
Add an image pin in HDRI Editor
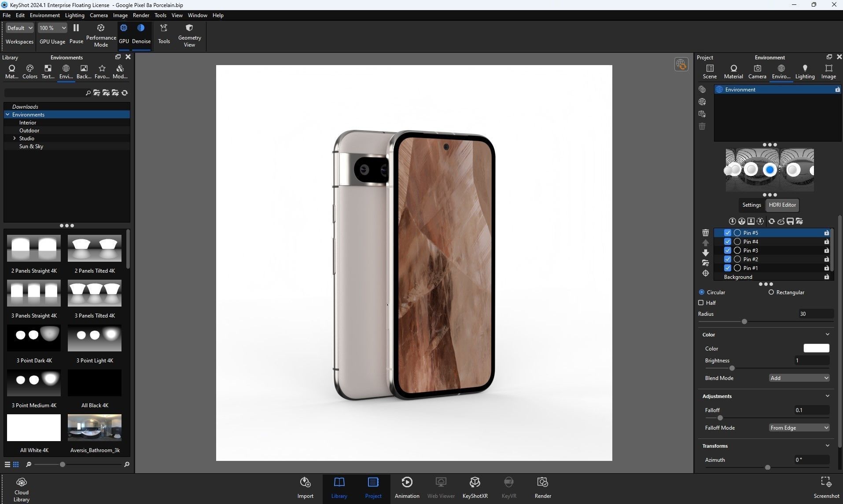(x=751, y=221)
